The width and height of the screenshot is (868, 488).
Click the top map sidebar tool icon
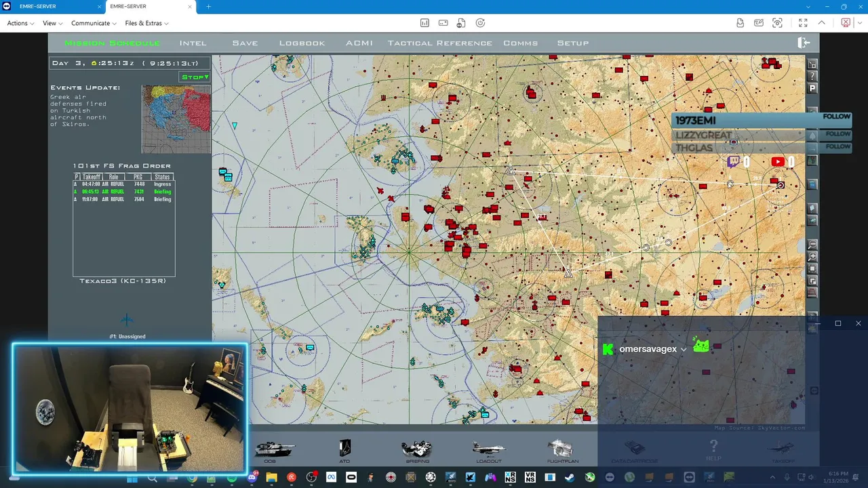(812, 64)
